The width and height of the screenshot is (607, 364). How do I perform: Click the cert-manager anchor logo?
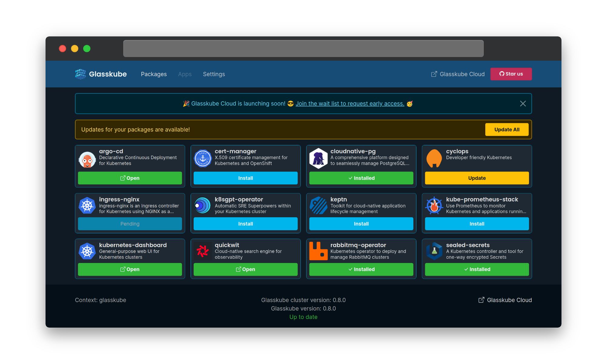click(x=203, y=158)
